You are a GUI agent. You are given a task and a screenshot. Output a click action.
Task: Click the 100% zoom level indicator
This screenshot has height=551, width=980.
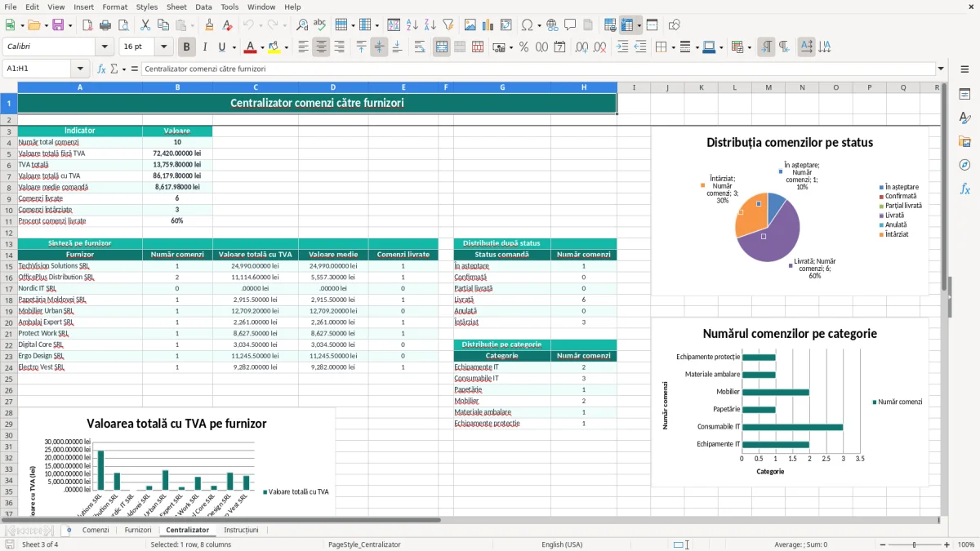[966, 544]
